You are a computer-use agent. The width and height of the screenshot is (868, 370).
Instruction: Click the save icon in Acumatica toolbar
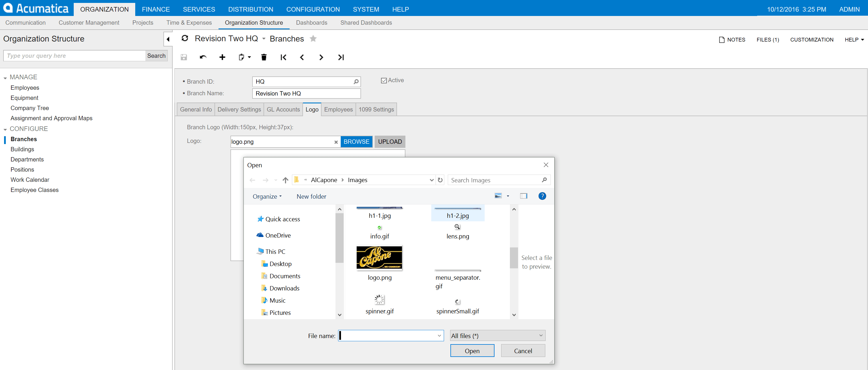click(185, 57)
